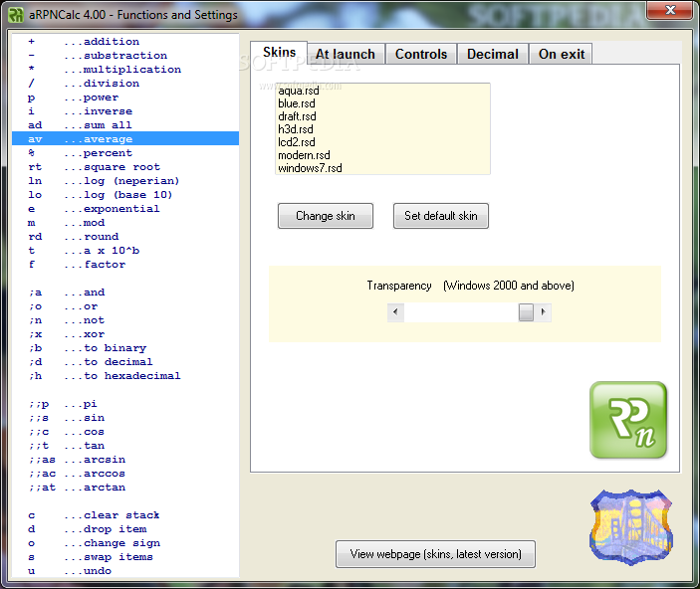Select the clear stack row

125,515
